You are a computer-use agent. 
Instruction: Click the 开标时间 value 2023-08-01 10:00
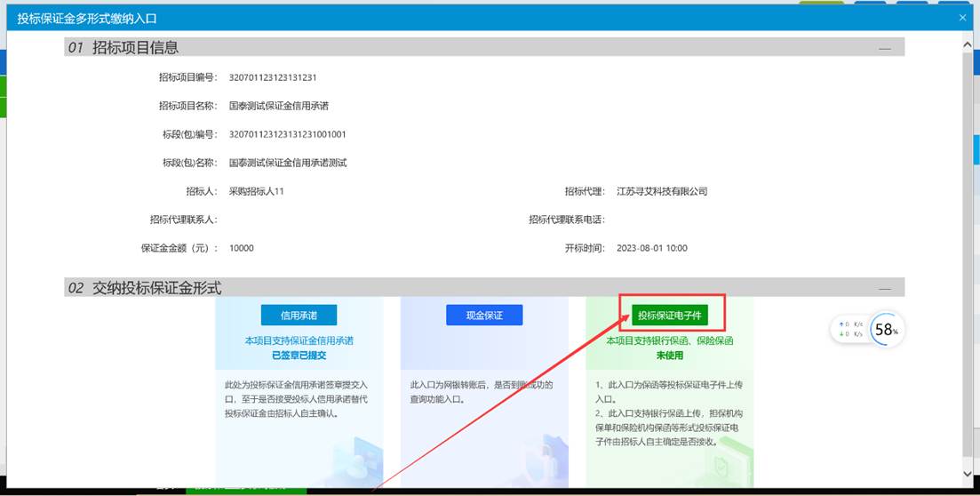tap(651, 248)
